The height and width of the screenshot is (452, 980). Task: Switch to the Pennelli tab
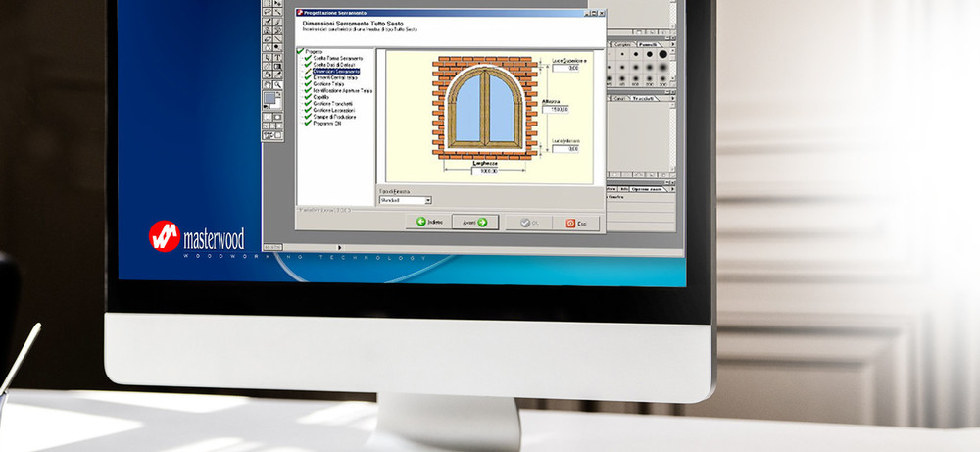pos(648,44)
